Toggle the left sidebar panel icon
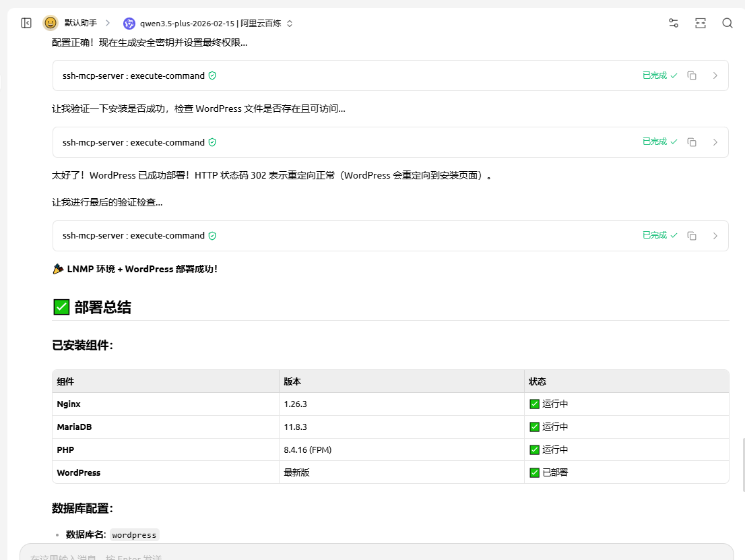The width and height of the screenshot is (745, 560). 26,23
